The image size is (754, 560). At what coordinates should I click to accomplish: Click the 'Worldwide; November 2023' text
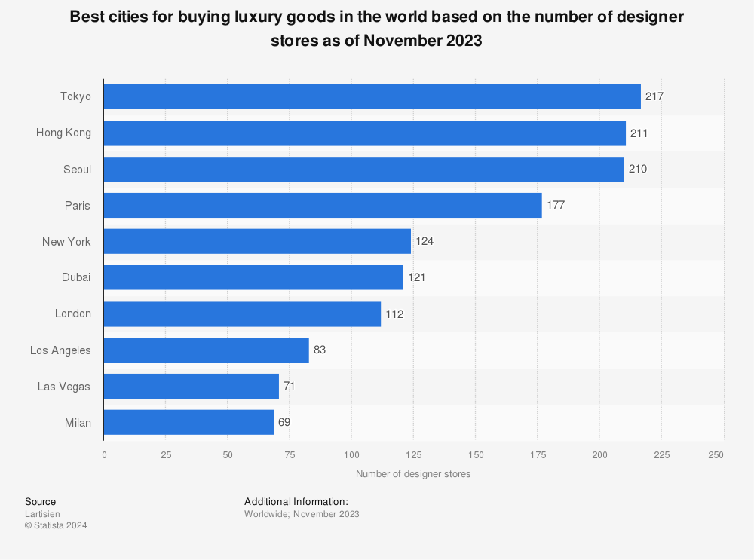click(302, 514)
